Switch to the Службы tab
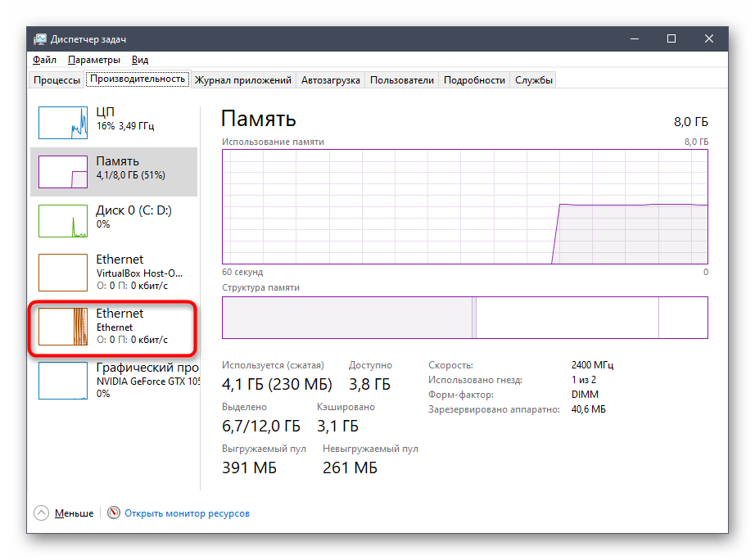Screen dimensions: 755x560 tap(534, 80)
